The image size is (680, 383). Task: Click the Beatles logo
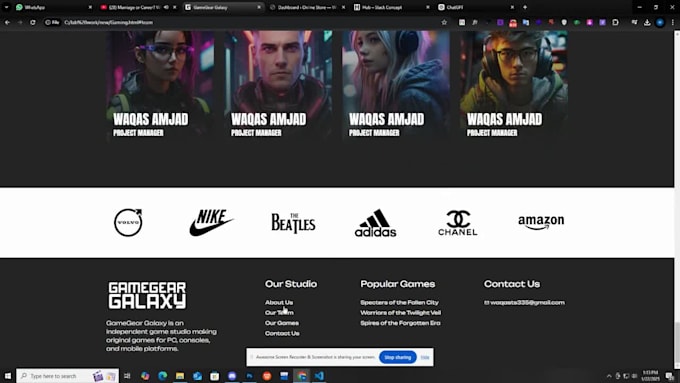(x=293, y=223)
